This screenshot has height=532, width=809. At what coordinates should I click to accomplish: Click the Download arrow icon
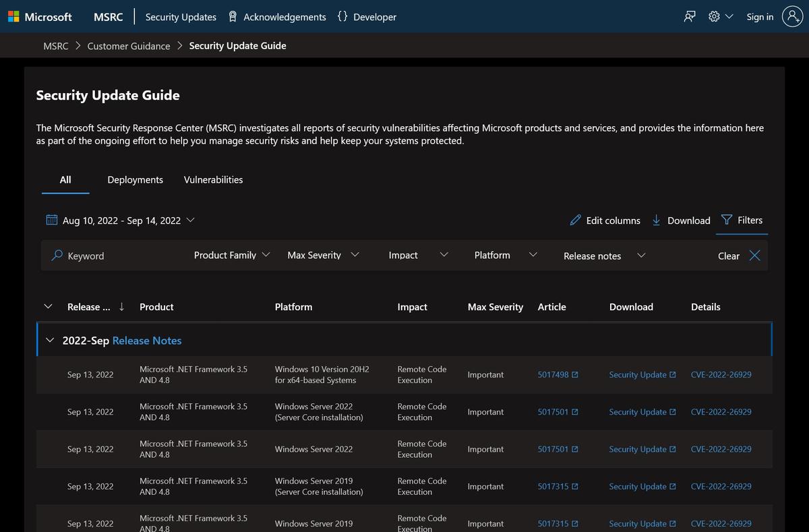[656, 220]
